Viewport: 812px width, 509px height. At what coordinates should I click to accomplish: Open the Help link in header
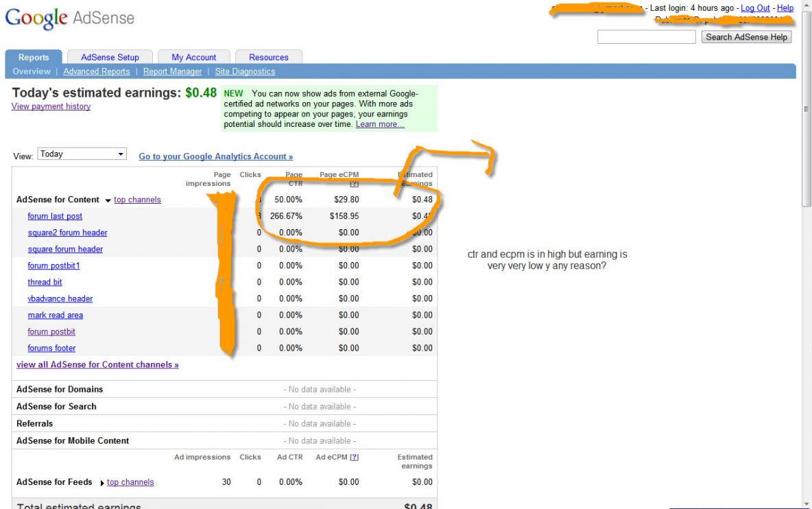[785, 8]
